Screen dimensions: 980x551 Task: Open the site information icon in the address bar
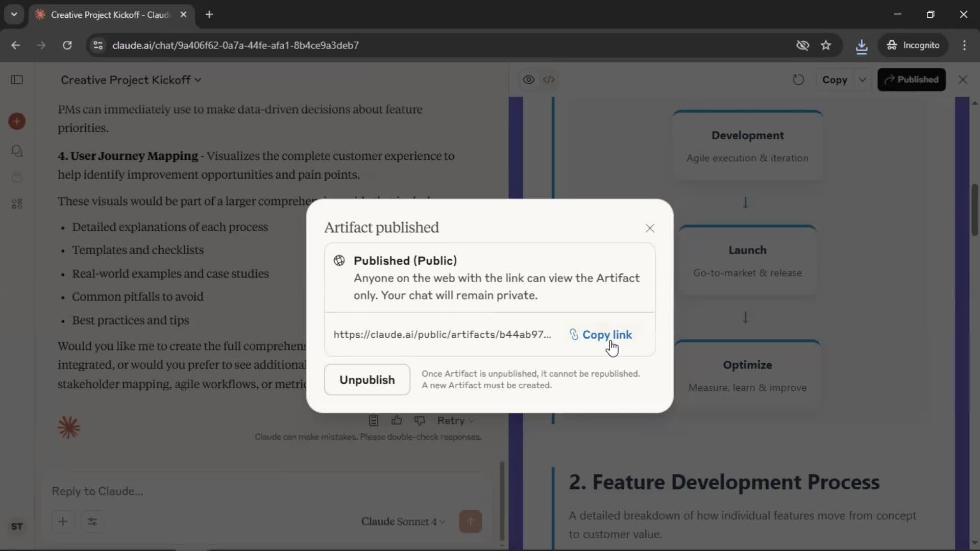click(98, 45)
